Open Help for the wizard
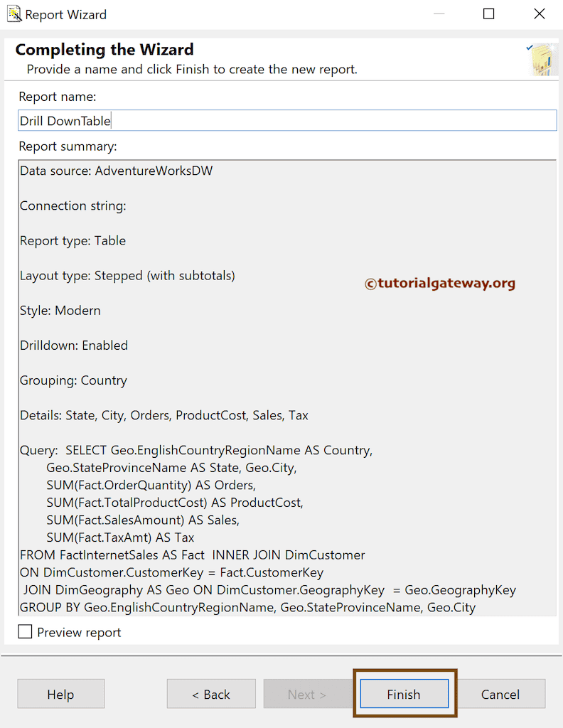 (60, 695)
